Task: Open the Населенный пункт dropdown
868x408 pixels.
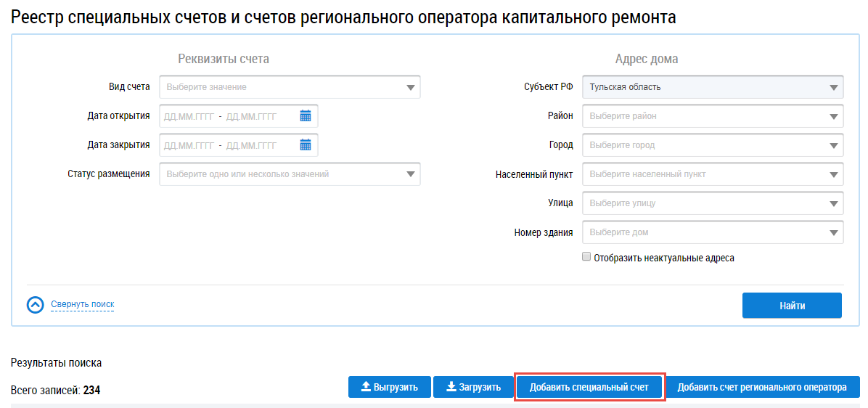Action: 713,174
